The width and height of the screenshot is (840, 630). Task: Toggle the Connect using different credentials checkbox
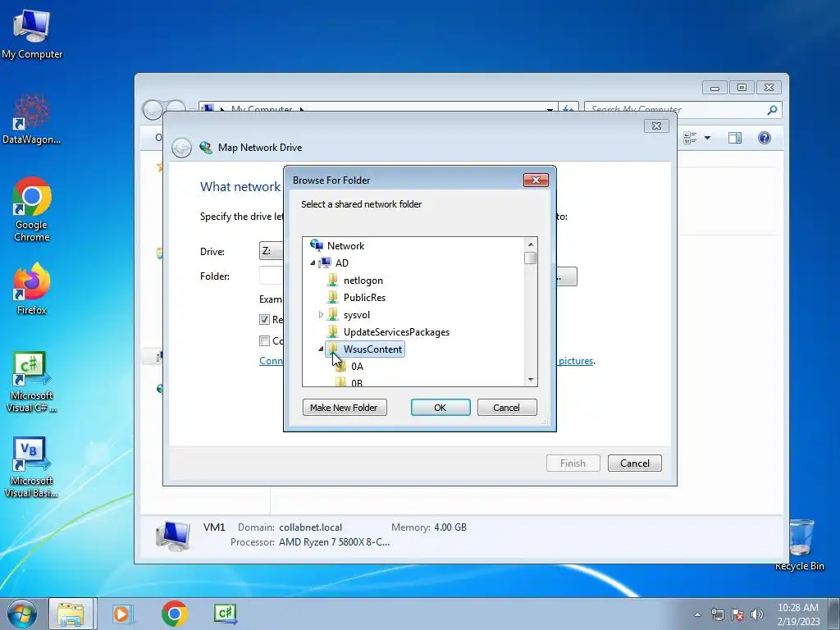(x=264, y=340)
